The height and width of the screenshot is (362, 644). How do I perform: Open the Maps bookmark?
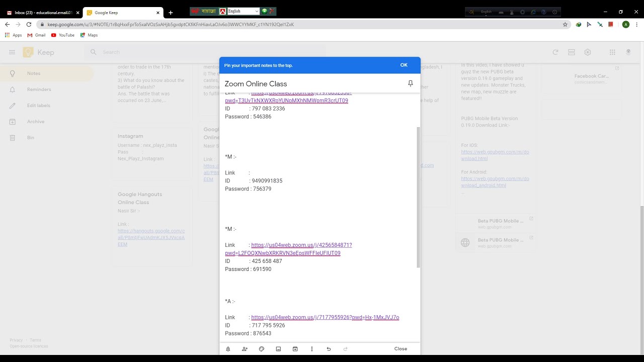pyautogui.click(x=89, y=35)
